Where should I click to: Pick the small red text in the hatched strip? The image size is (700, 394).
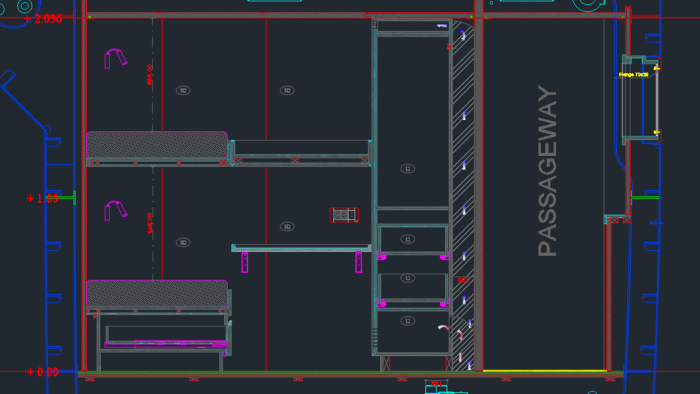point(463,281)
